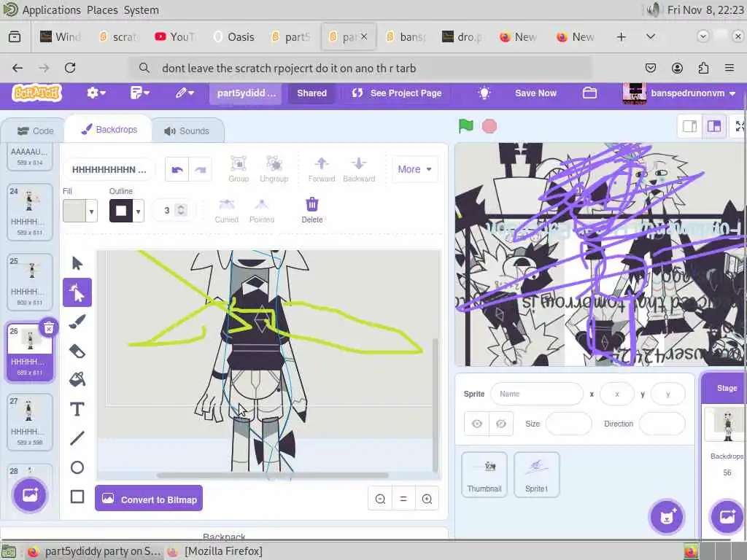
Task: Zoom out the paint canvas
Action: [x=380, y=499]
